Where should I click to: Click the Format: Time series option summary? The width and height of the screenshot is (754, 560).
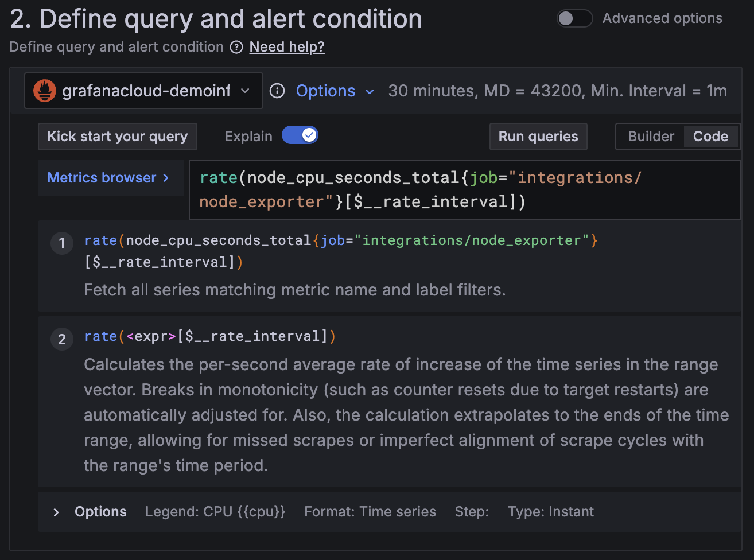370,511
